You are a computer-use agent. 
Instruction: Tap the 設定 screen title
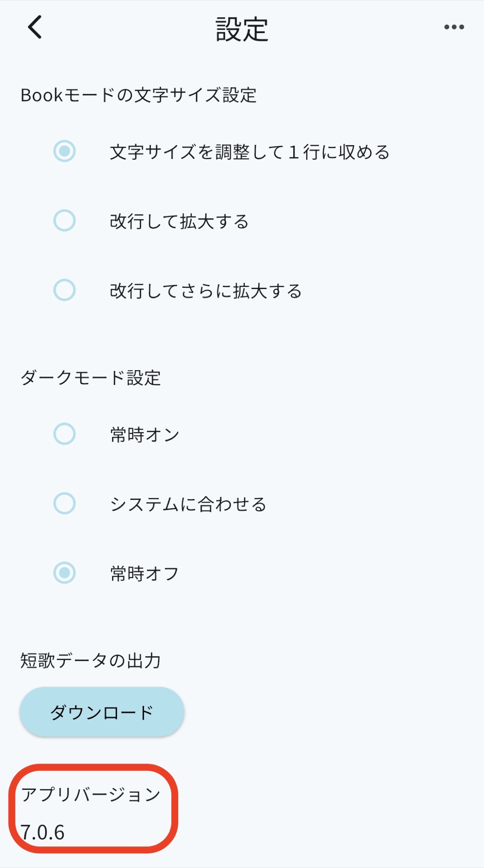[x=242, y=27]
